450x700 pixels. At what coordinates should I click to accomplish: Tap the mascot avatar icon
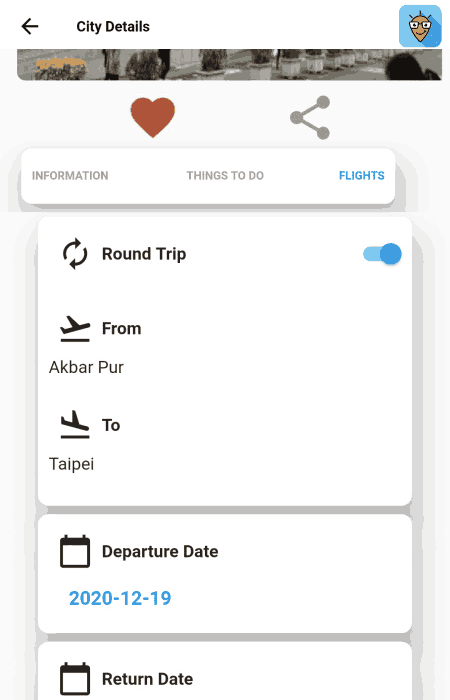click(x=420, y=26)
